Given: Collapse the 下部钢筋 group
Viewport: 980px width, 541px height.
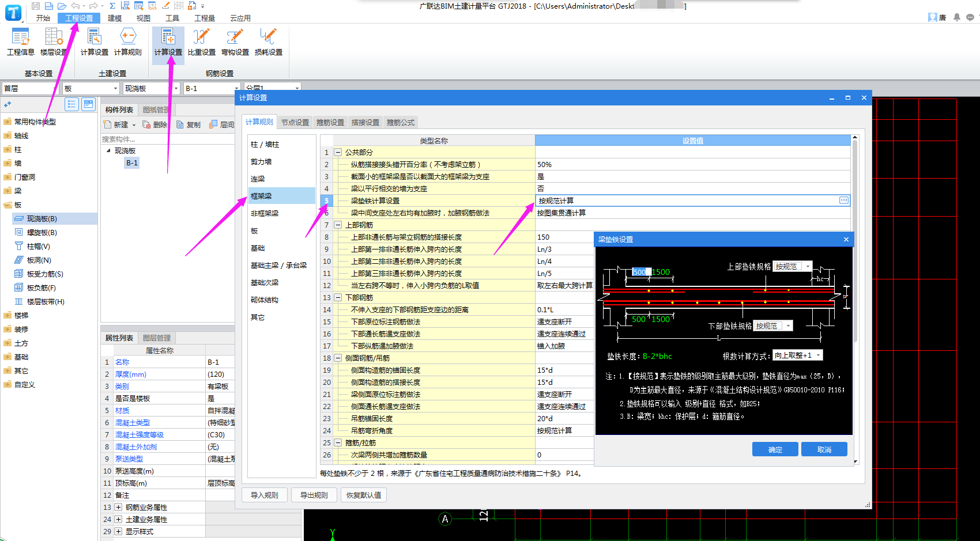Looking at the screenshot, I should coord(338,298).
